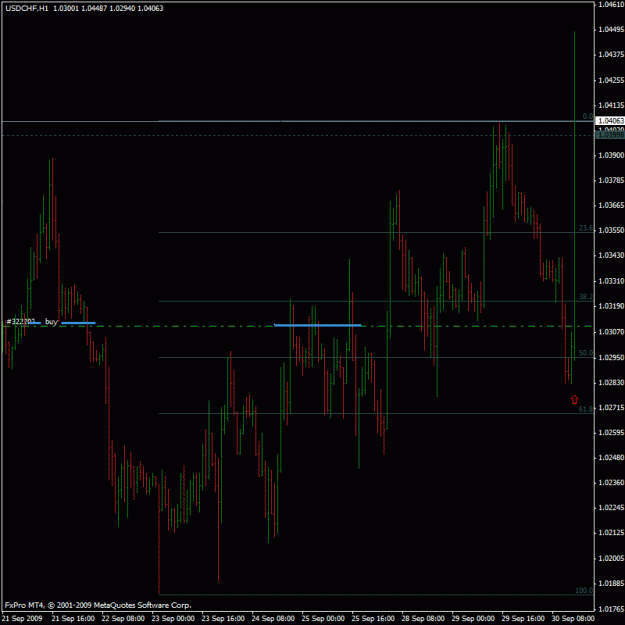Click the 1.03550 price scale label
Image resolution: width=625 pixels, height=625 pixels.
[x=611, y=230]
